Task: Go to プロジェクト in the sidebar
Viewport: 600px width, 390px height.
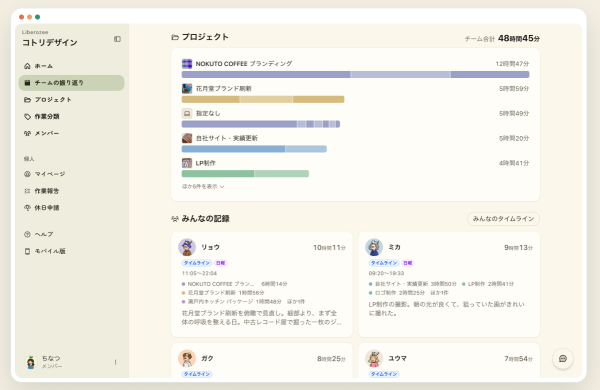Action: click(72, 100)
